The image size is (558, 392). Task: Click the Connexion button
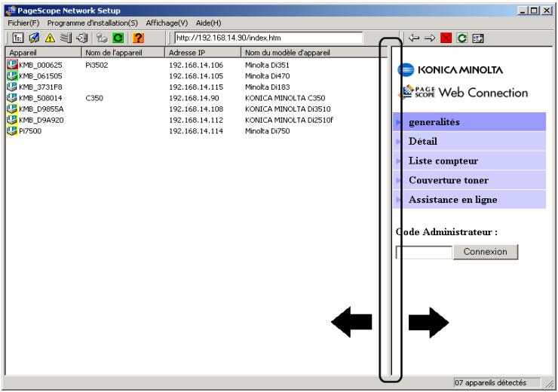click(486, 252)
